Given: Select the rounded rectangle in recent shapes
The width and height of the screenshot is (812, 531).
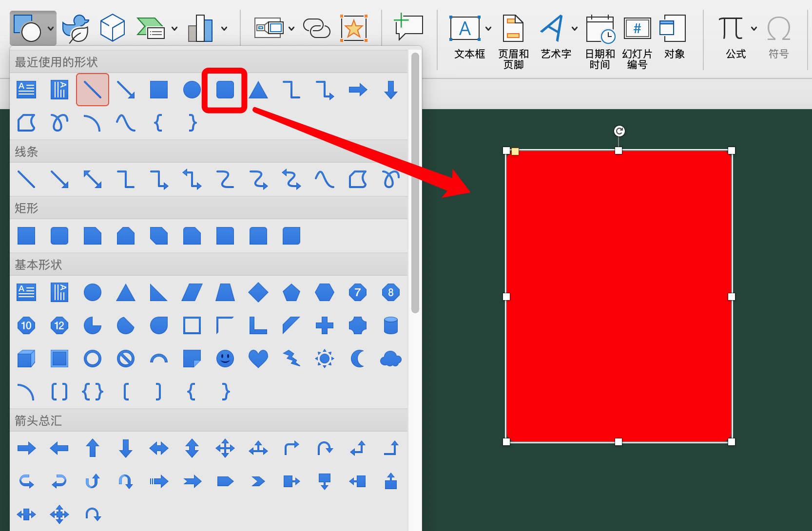Looking at the screenshot, I should click(x=225, y=90).
